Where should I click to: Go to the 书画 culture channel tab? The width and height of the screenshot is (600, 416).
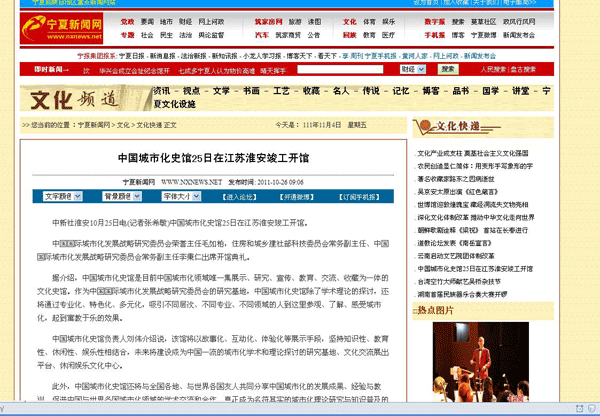251,91
